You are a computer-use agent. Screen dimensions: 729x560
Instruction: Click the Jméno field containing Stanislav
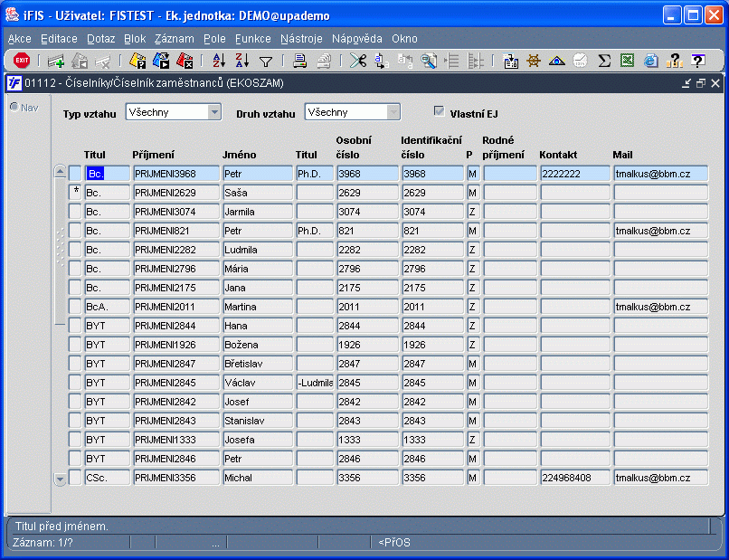click(258, 421)
